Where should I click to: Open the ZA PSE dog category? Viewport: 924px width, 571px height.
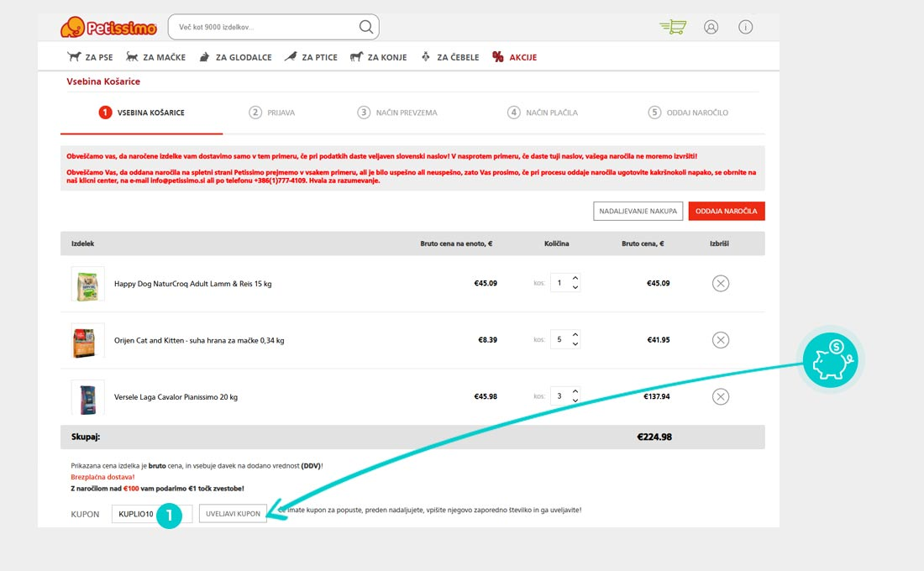pyautogui.click(x=90, y=57)
